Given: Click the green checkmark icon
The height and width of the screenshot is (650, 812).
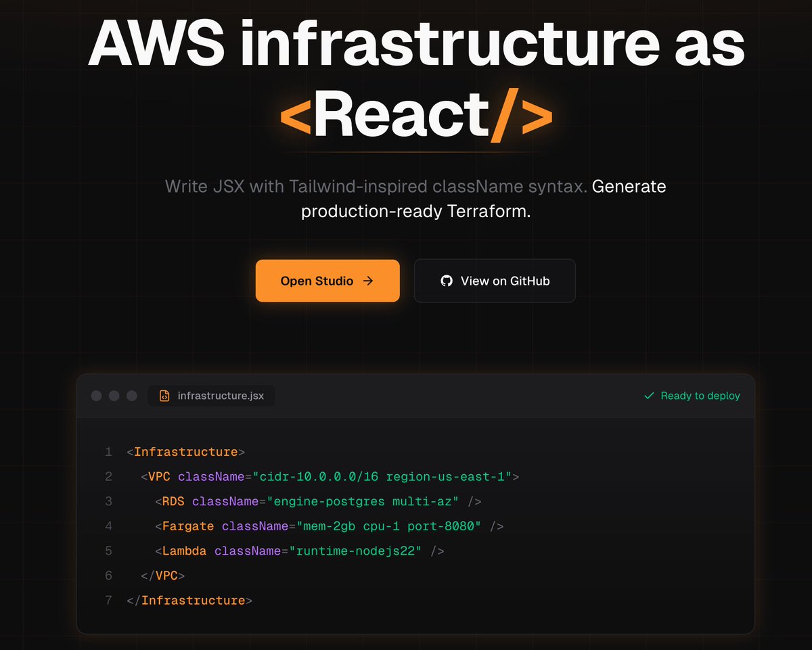Looking at the screenshot, I should (x=649, y=396).
